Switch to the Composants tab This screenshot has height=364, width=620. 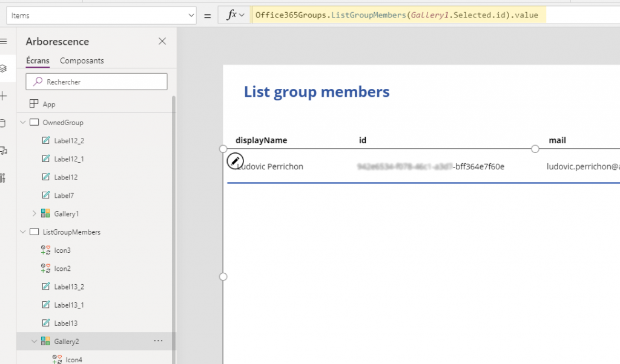pyautogui.click(x=82, y=61)
